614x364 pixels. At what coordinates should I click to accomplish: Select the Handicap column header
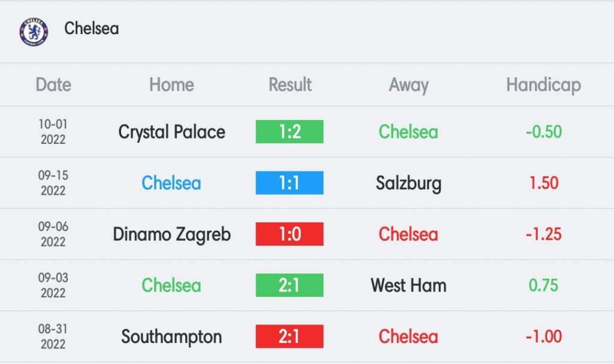coord(543,85)
